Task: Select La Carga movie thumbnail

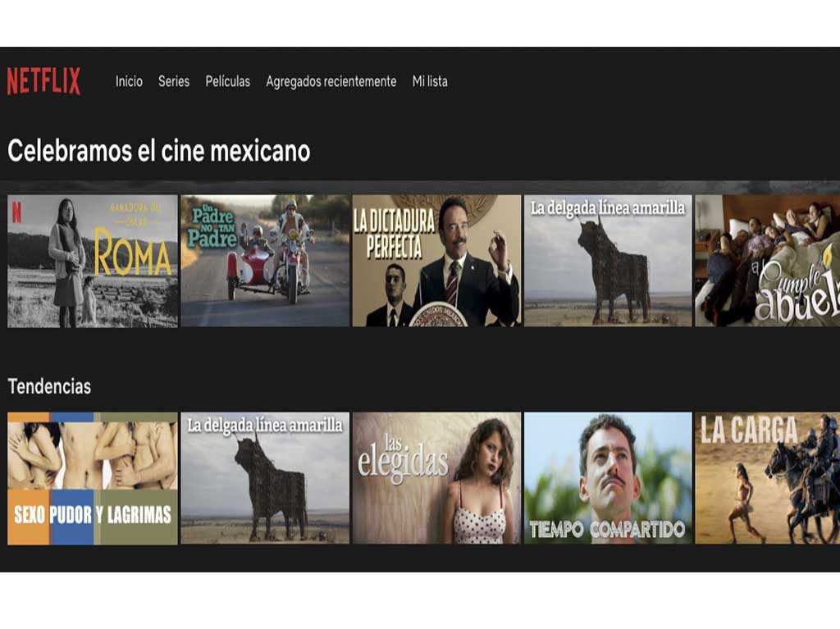Action: click(x=767, y=478)
